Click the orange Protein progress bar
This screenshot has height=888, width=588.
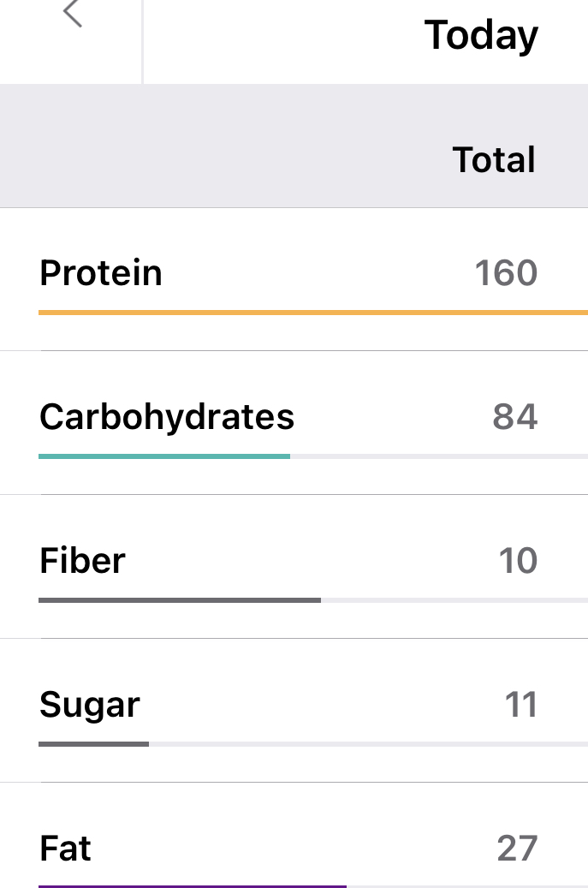(x=312, y=313)
